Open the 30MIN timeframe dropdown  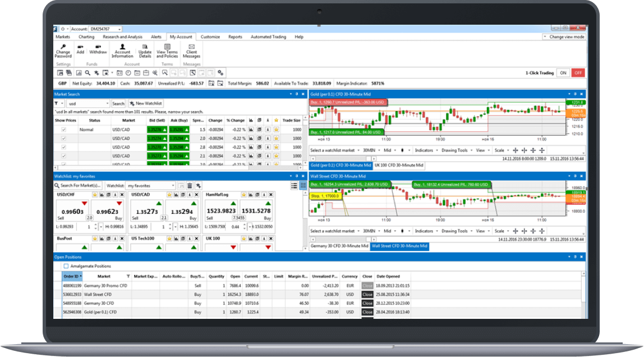[x=370, y=150]
